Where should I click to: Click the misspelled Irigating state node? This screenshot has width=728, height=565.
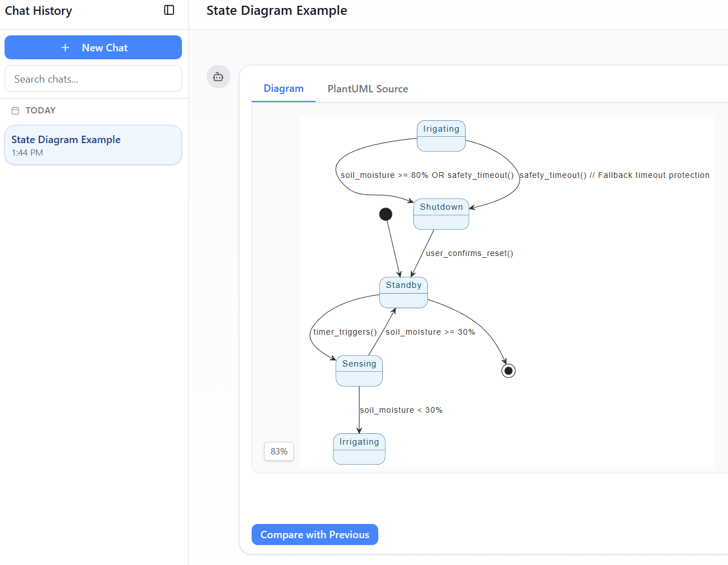(441, 136)
